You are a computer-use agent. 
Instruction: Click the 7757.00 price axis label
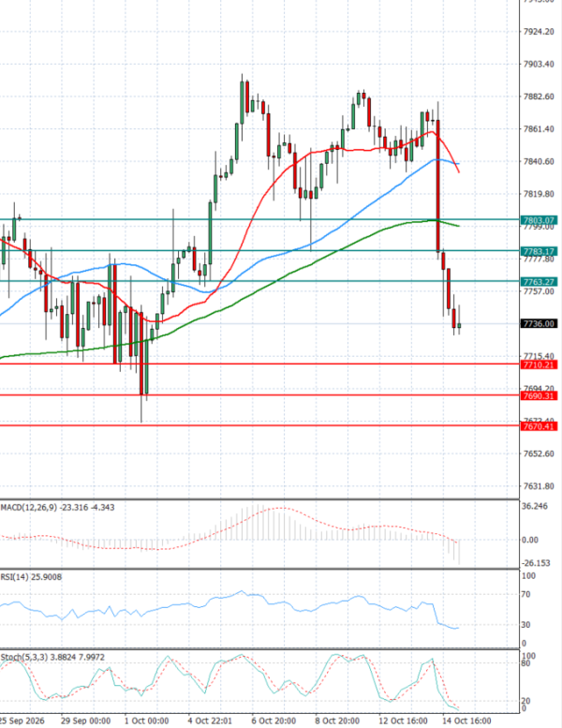click(x=539, y=291)
